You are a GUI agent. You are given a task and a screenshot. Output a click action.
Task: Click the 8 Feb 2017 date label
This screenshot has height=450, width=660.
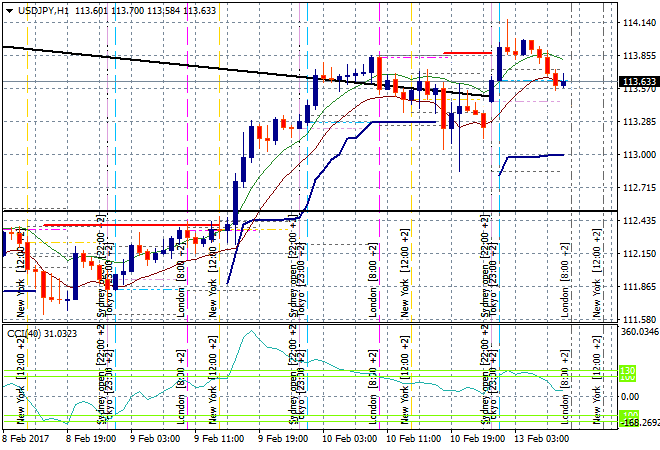pyautogui.click(x=28, y=438)
